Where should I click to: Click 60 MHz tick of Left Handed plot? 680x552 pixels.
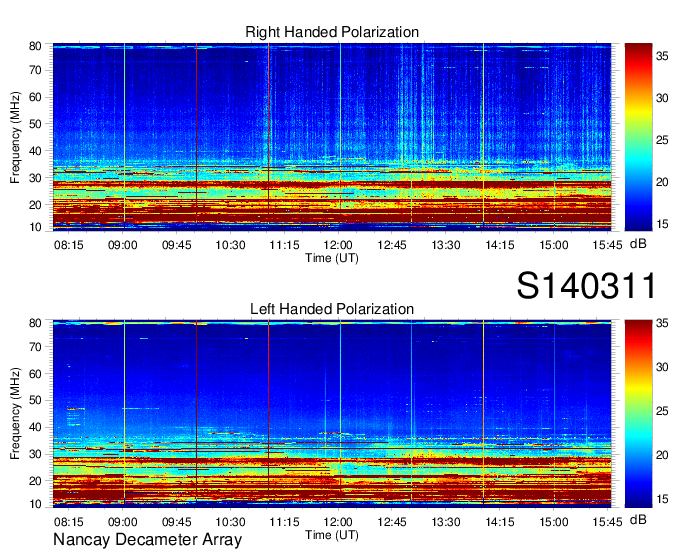[x=35, y=373]
